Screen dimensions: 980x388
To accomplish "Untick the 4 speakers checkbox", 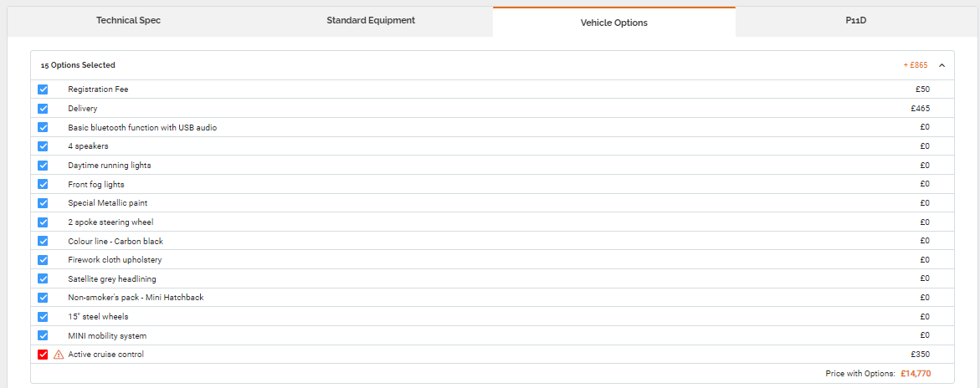I will coord(43,146).
